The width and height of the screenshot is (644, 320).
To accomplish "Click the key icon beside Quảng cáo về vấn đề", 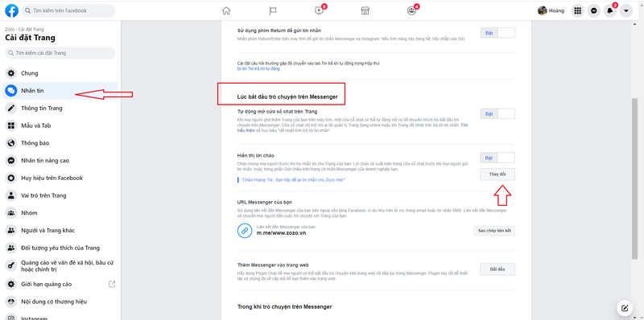I will (11, 266).
